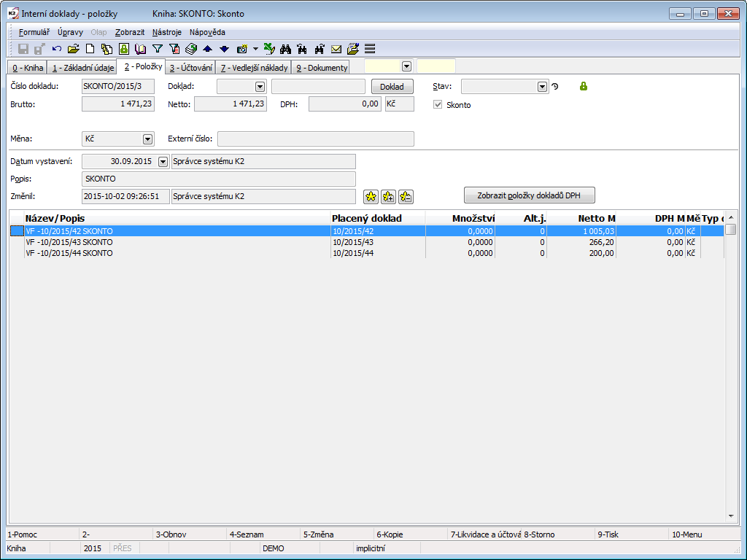Click the open folder toolbar icon
Image resolution: width=747 pixels, height=560 pixels.
coord(73,49)
